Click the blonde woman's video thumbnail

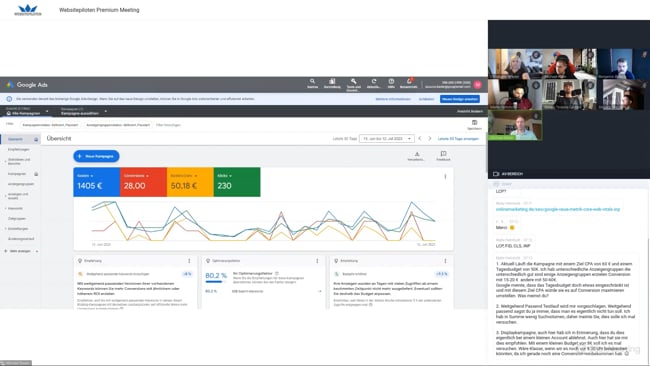pos(515,64)
